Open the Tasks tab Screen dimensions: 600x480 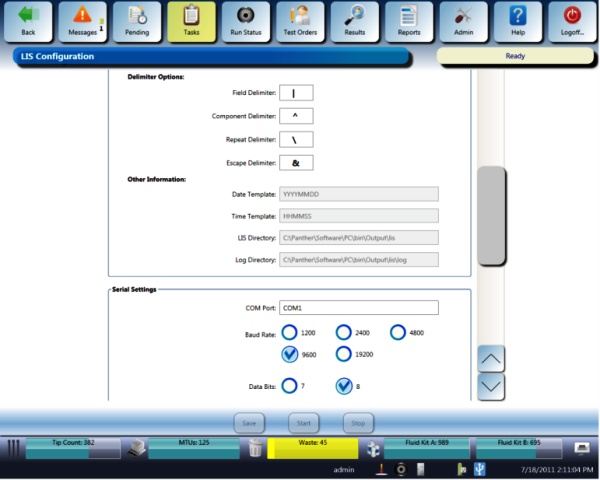tap(190, 21)
